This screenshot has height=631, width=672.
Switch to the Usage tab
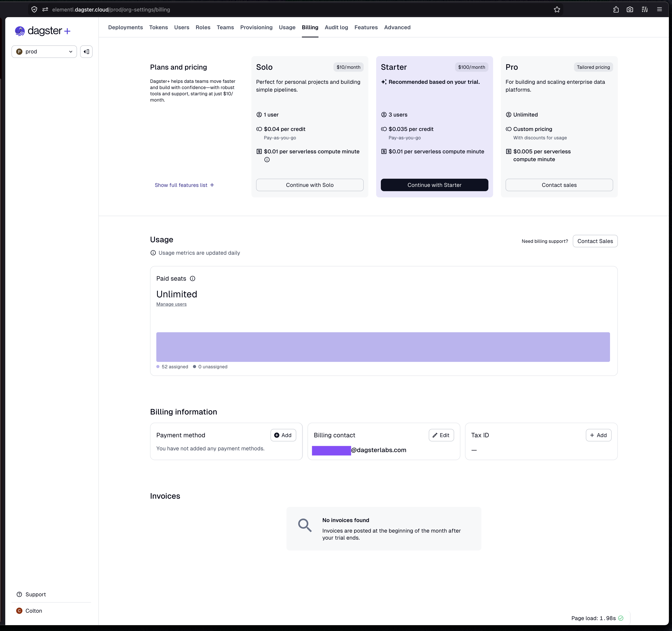[287, 27]
